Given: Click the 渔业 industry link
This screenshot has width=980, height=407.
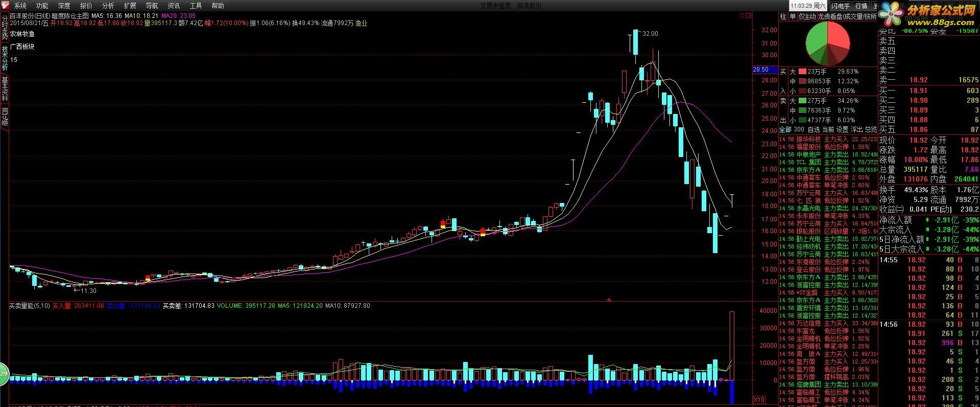Looking at the screenshot, I should coord(361,23).
